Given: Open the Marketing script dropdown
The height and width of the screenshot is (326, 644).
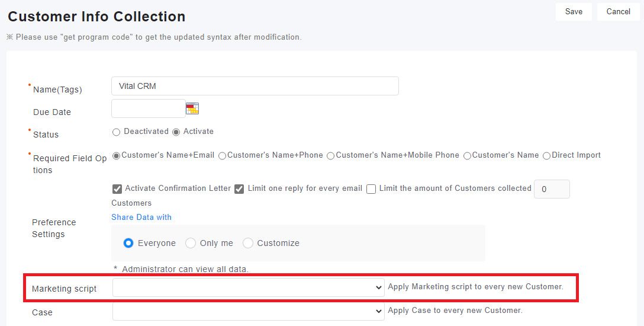Looking at the screenshot, I should coord(248,287).
